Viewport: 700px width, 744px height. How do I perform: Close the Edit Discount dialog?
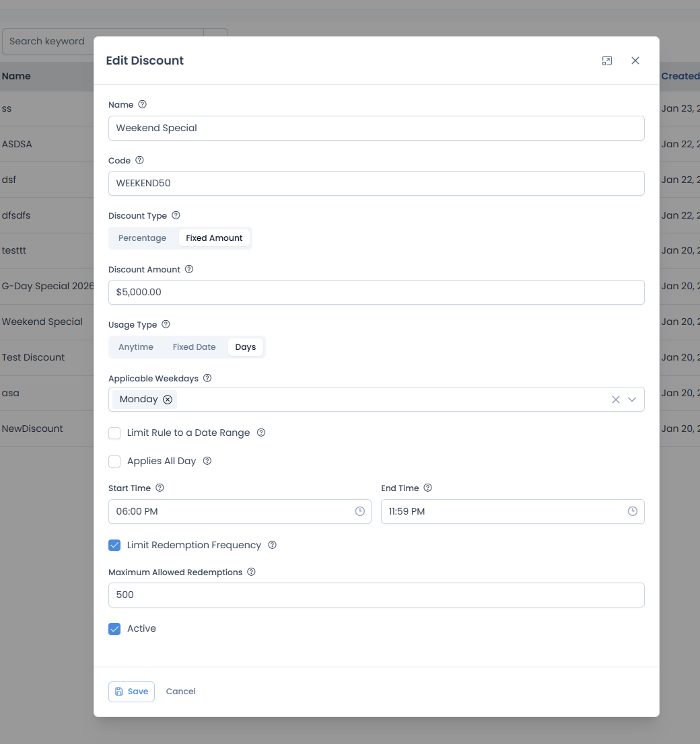[635, 61]
